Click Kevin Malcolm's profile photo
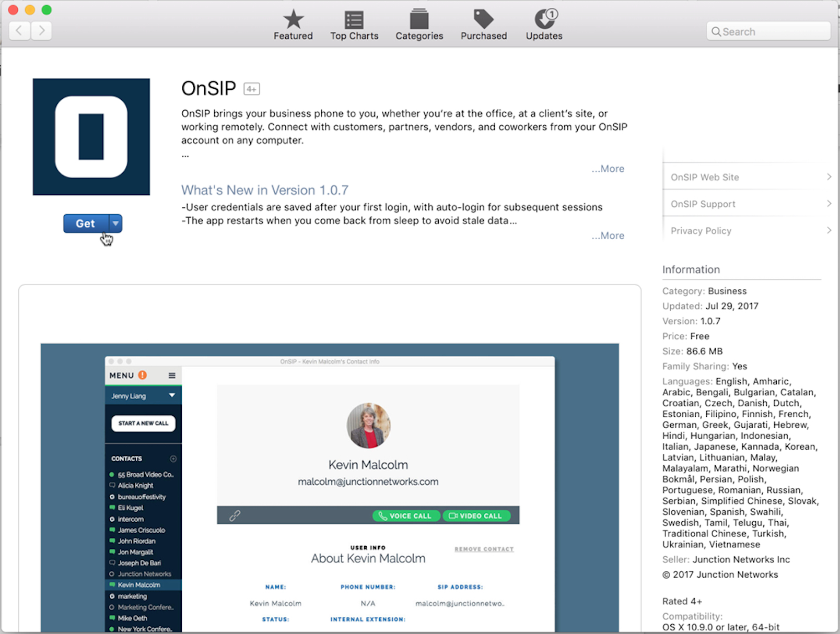 pyautogui.click(x=368, y=426)
